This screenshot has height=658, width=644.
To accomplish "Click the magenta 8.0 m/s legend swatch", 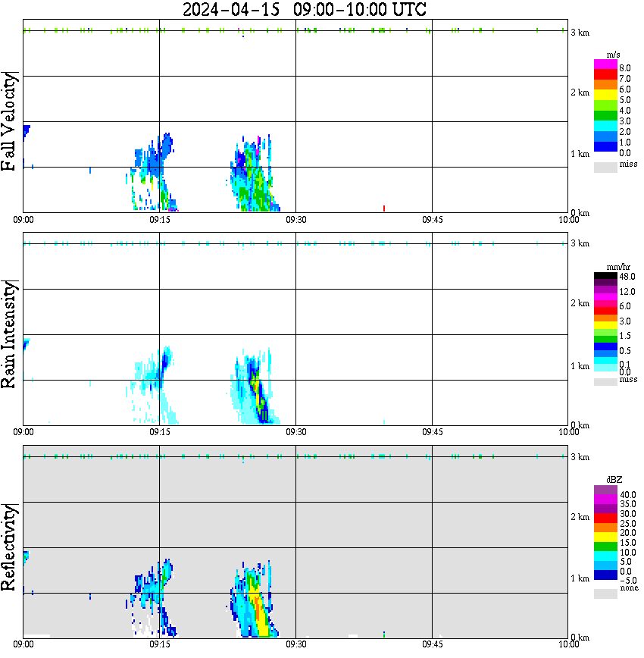I will click(x=605, y=64).
